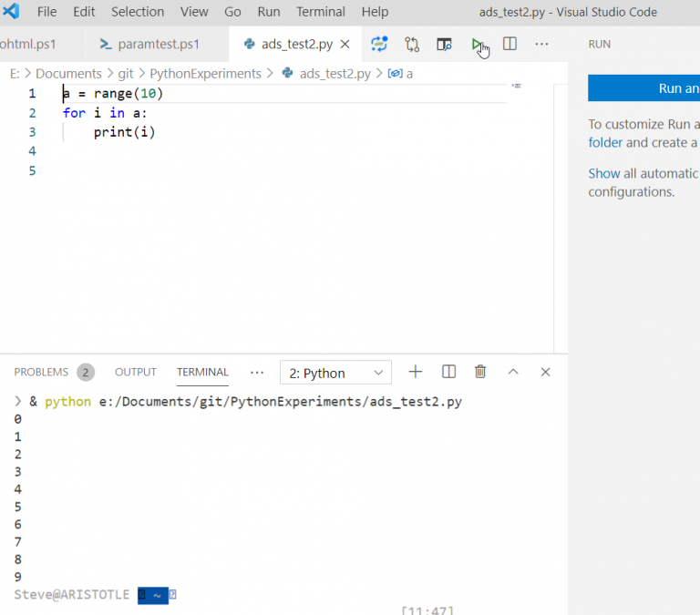Click the Documents breadcrumb
Image resolution: width=700 pixels, height=615 pixels.
[68, 74]
